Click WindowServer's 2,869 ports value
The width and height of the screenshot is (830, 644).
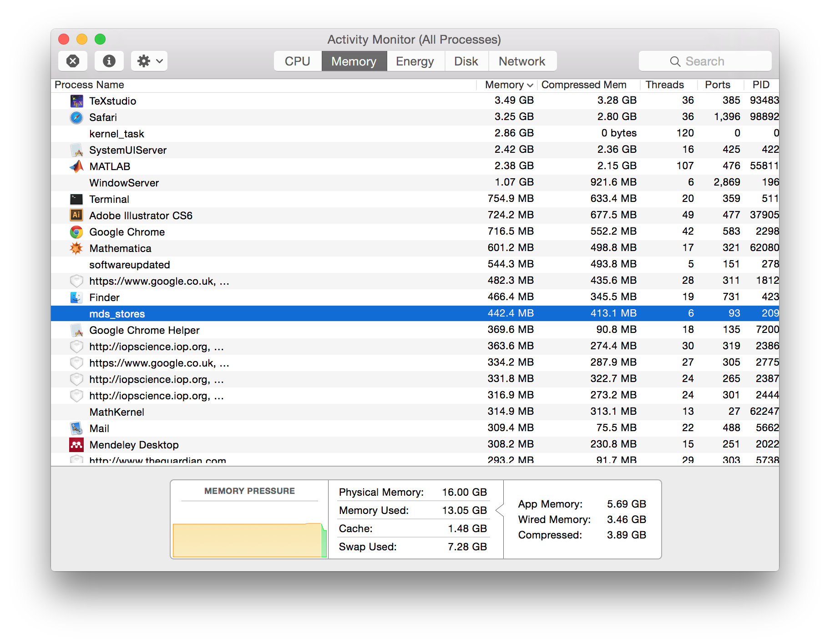click(x=727, y=182)
